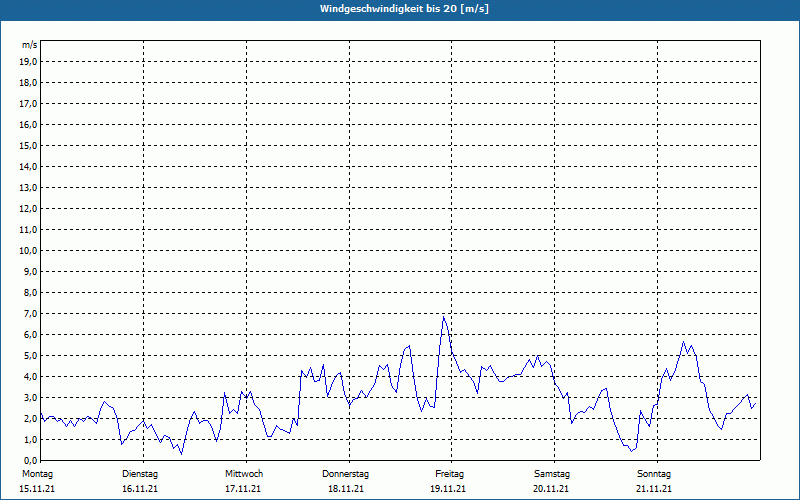Click the Dienstag day label
The image size is (800, 500).
tap(140, 474)
